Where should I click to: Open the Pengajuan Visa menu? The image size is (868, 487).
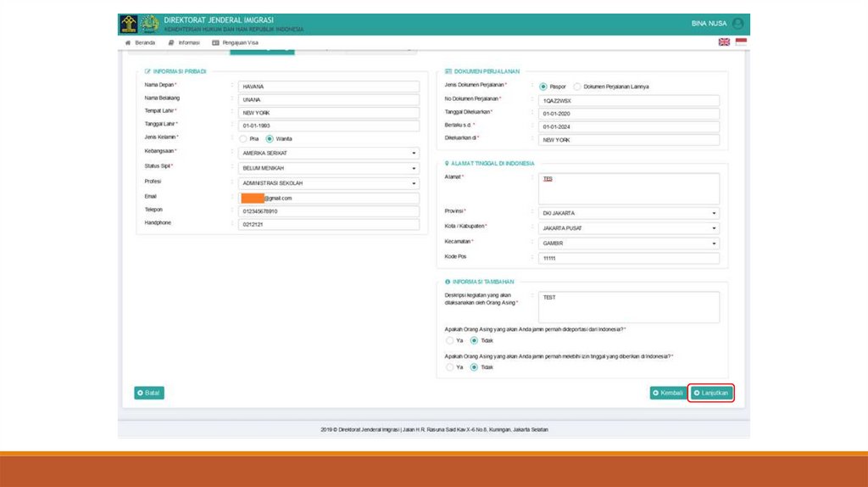click(x=236, y=42)
